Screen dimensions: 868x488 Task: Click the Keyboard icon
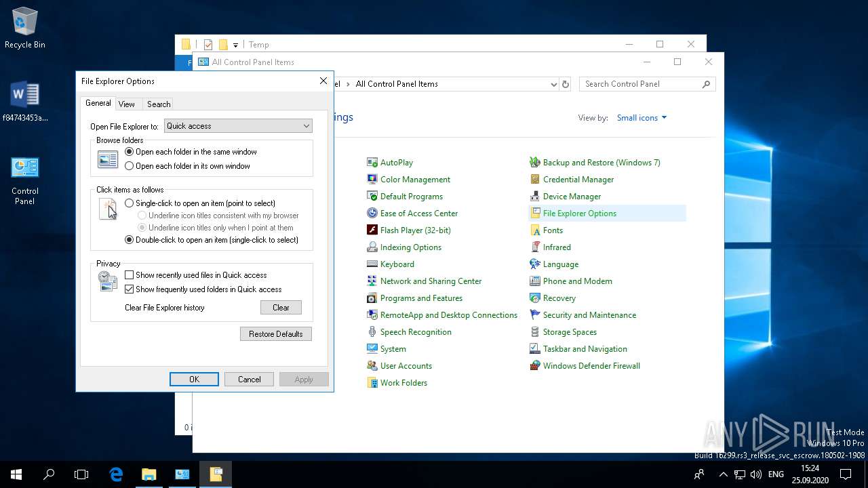tap(372, 264)
